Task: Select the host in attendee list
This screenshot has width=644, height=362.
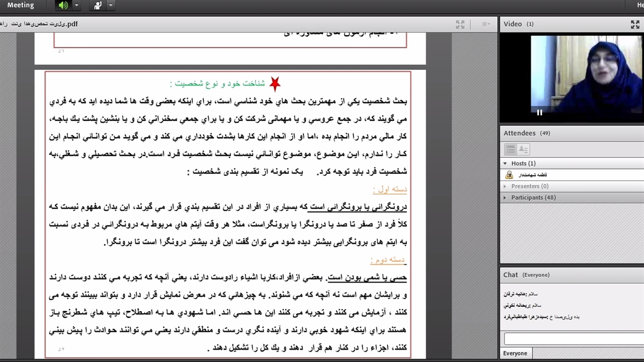Action: point(533,175)
